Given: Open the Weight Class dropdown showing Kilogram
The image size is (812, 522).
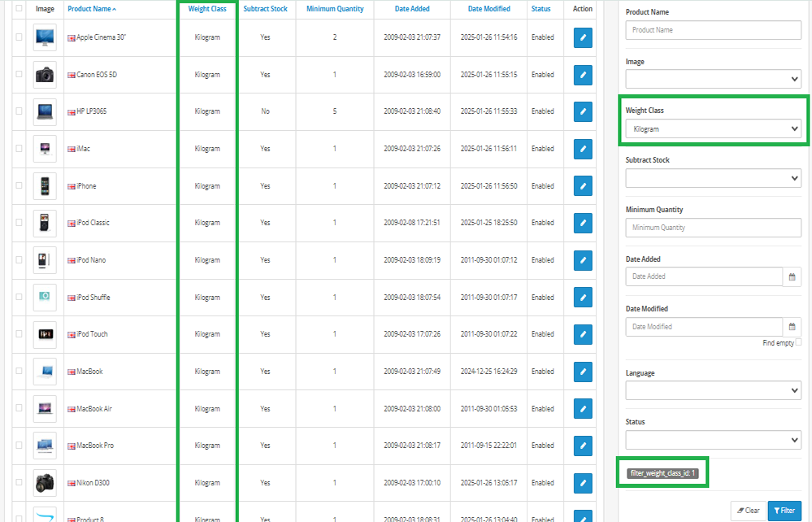Looking at the screenshot, I should click(713, 129).
